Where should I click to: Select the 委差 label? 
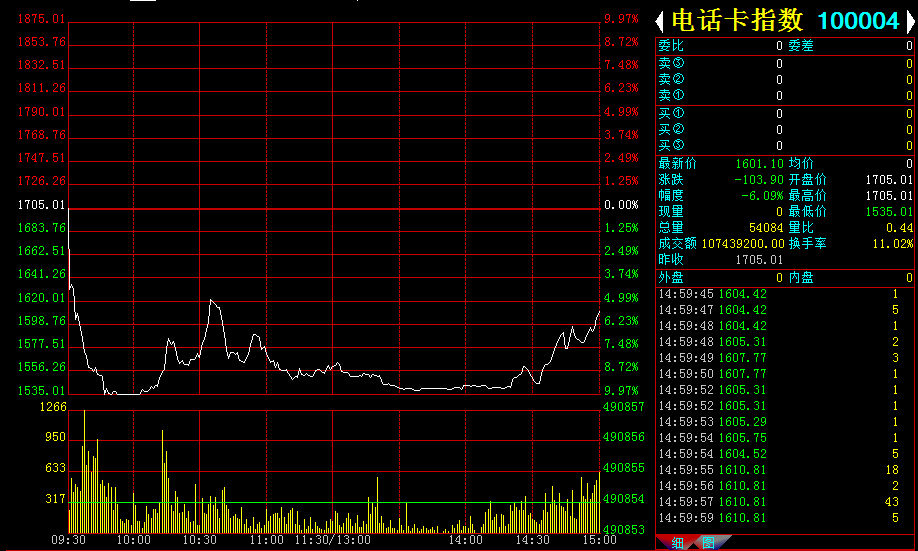(801, 46)
